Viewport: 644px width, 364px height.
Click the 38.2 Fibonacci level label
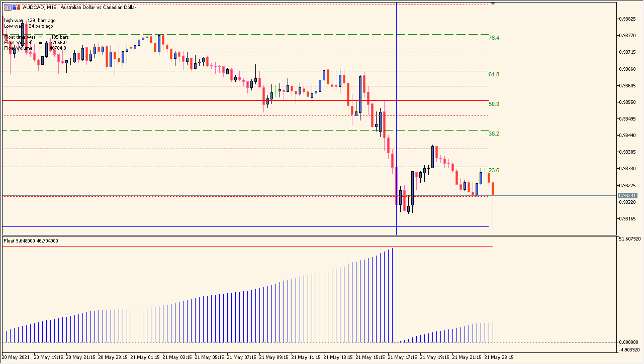coord(494,134)
